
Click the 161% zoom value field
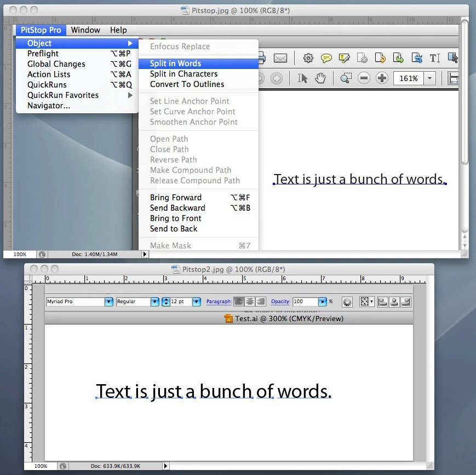[408, 79]
